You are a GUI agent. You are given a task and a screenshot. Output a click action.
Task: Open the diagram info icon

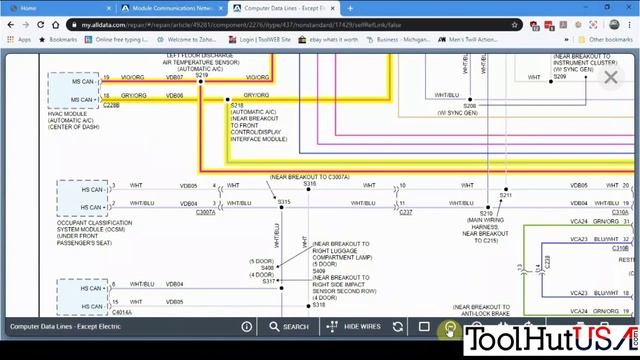coord(247,327)
